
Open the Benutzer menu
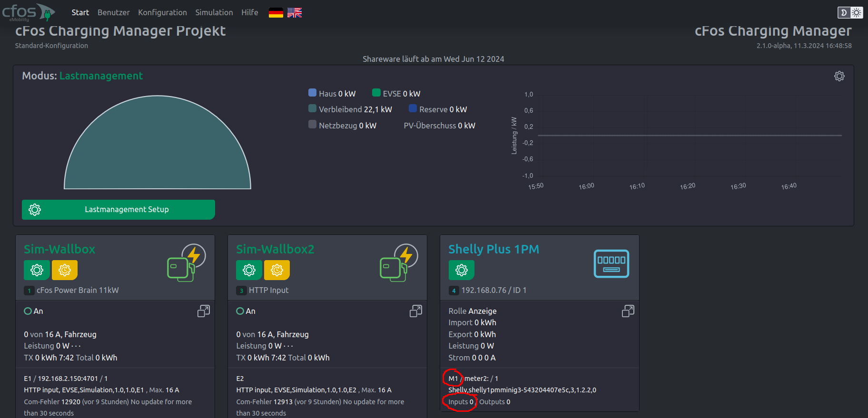point(114,12)
